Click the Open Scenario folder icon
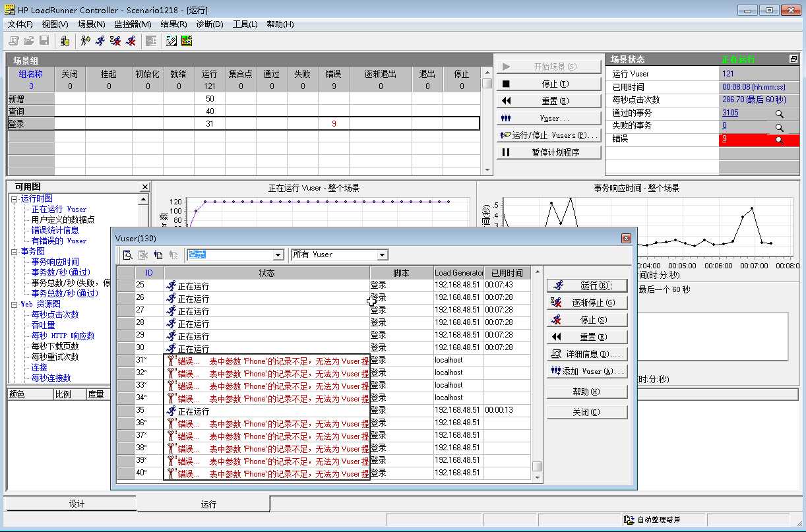Image resolution: width=806 pixels, height=532 pixels. pyautogui.click(x=28, y=41)
